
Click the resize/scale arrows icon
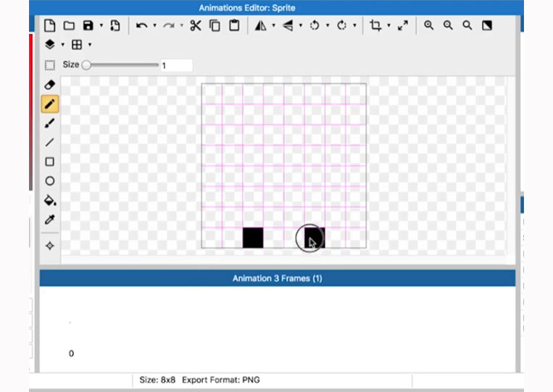[403, 25]
